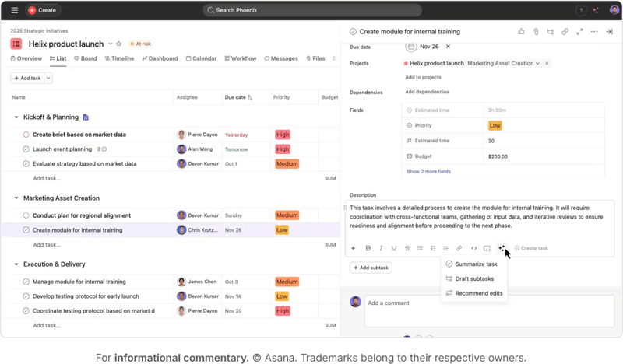The width and height of the screenshot is (623, 364).
Task: Click the Add subtask button
Action: pos(371,268)
